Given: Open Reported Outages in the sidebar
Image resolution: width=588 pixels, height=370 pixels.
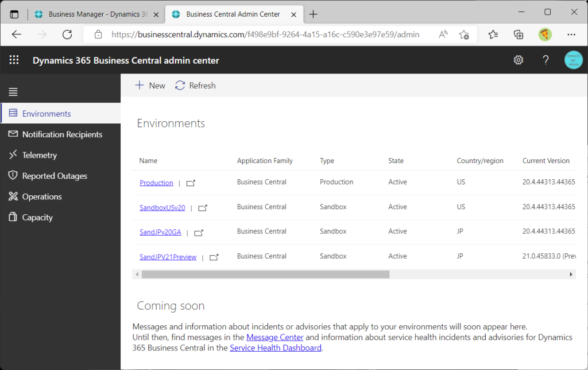Looking at the screenshot, I should (x=60, y=176).
